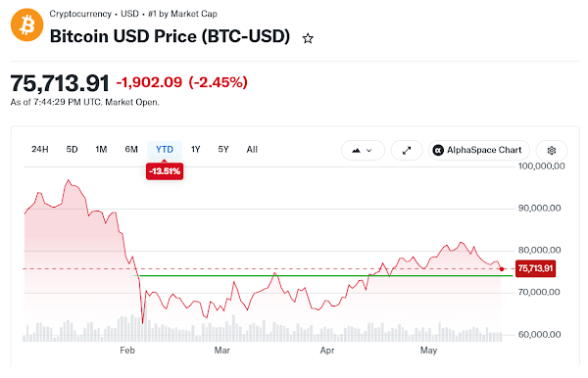Switch chart to 1Y range
This screenshot has height=378, width=588.
195,150
